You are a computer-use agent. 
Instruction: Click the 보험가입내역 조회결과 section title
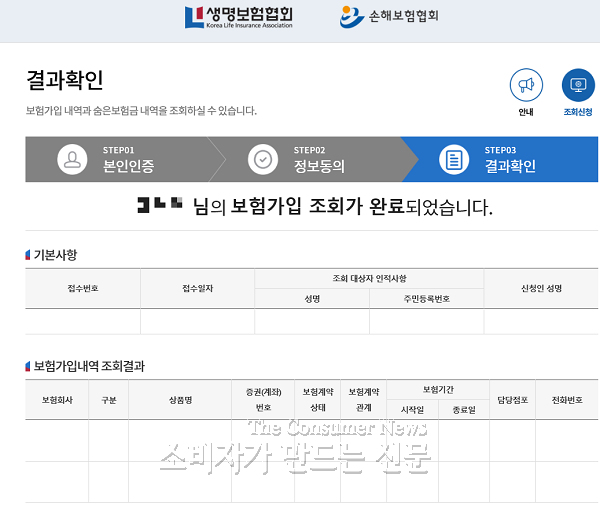coord(89,366)
